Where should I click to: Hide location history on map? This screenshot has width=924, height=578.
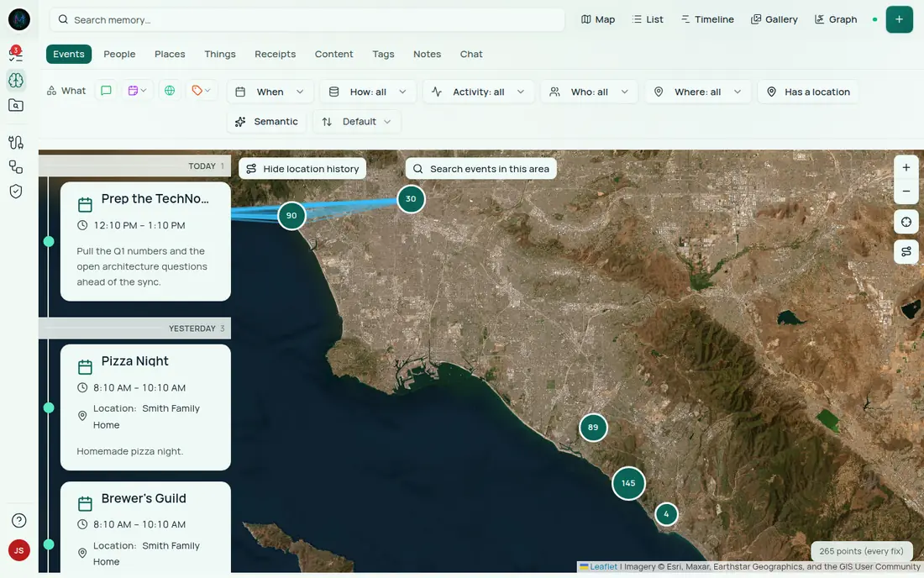(x=302, y=169)
